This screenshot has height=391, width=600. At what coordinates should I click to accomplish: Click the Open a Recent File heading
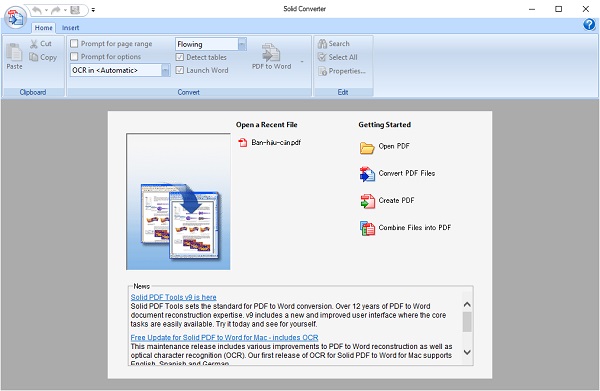(266, 125)
